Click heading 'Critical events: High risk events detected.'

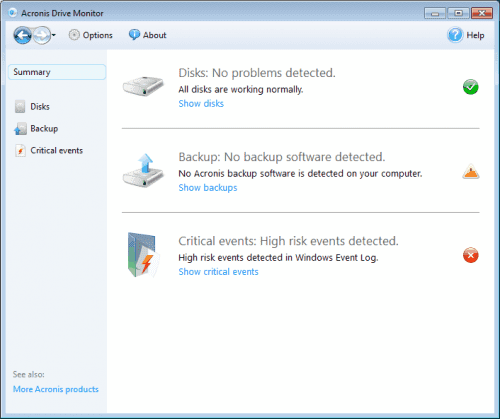click(x=288, y=241)
